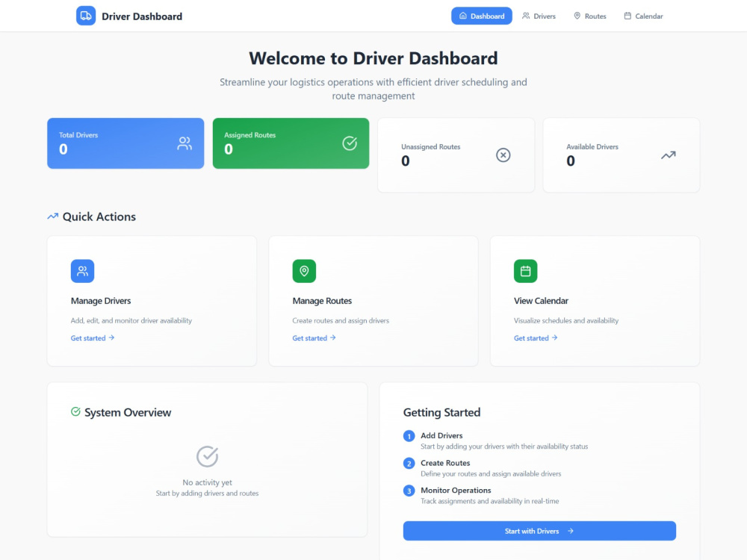The height and width of the screenshot is (560, 747).
Task: Click the Create Routes step title
Action: coord(445,463)
